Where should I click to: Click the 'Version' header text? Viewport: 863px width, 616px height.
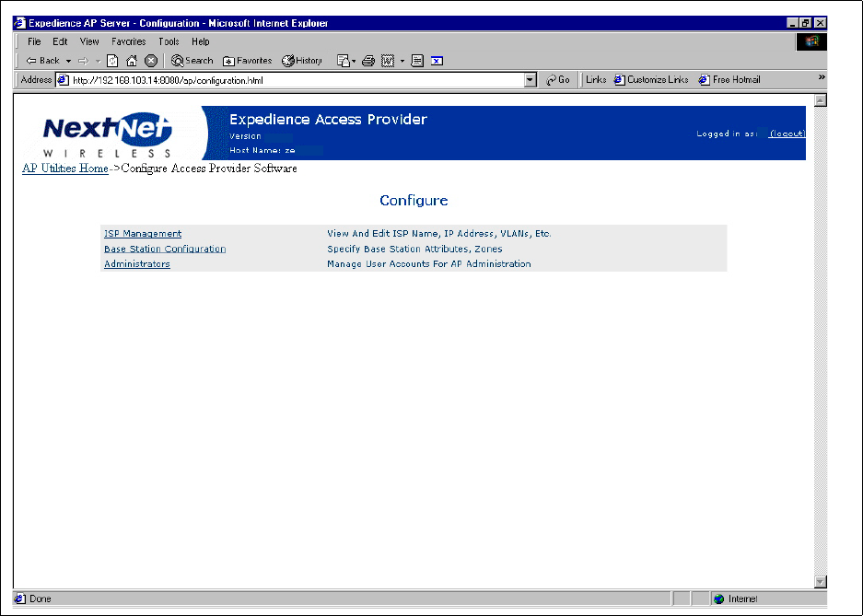coord(245,136)
